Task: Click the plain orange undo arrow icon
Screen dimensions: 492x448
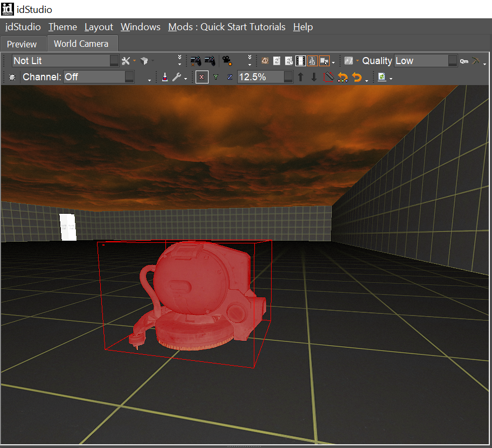Action: click(357, 77)
